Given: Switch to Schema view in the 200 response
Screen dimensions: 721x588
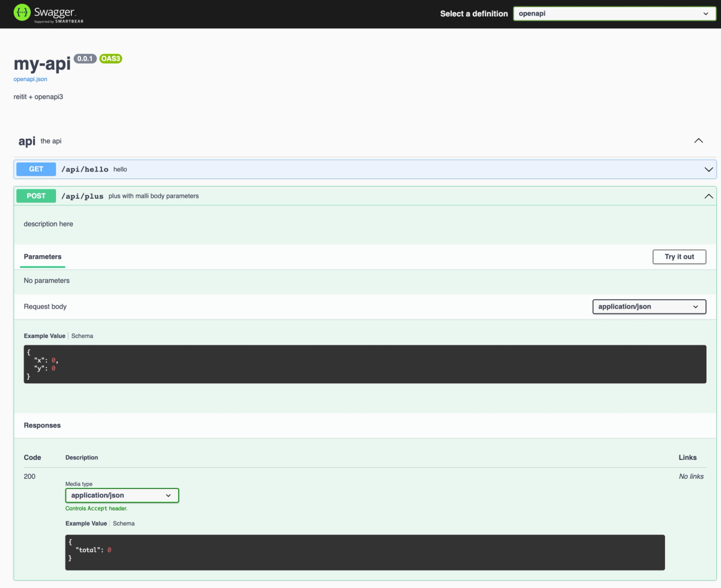Looking at the screenshot, I should click(124, 523).
